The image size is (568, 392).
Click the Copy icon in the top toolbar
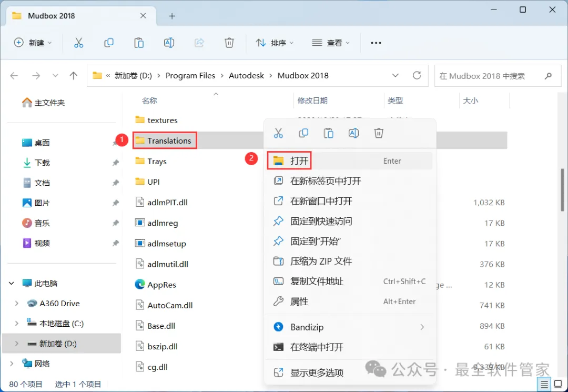[x=109, y=43]
